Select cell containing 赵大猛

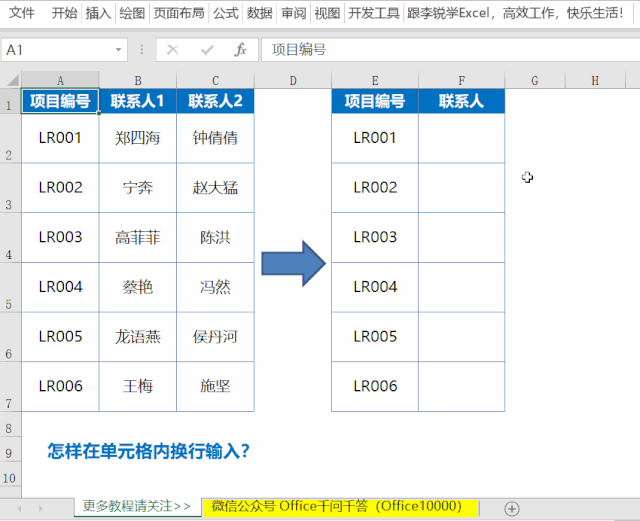pos(215,188)
